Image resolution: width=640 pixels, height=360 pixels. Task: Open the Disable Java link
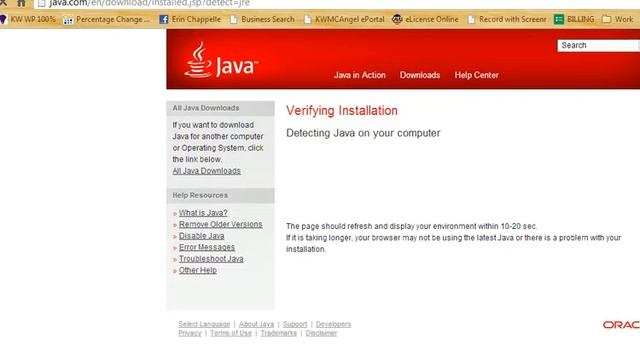point(201,236)
